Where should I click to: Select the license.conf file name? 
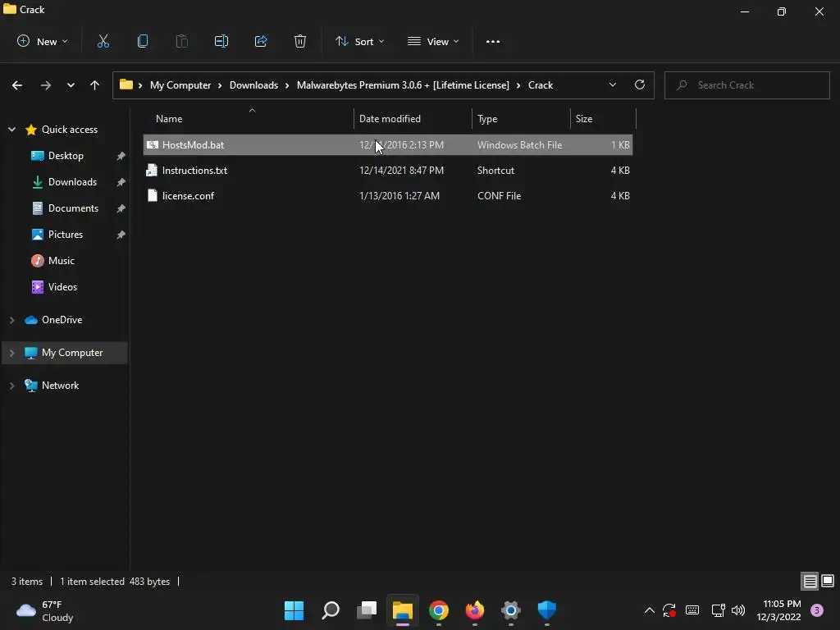[x=188, y=195]
